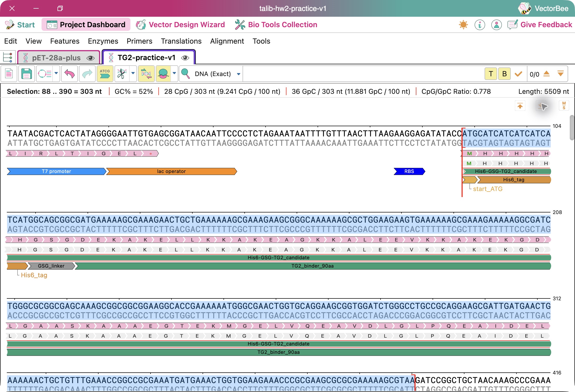The image size is (575, 392).
Task: Click the magnifier search icon
Action: (185, 74)
